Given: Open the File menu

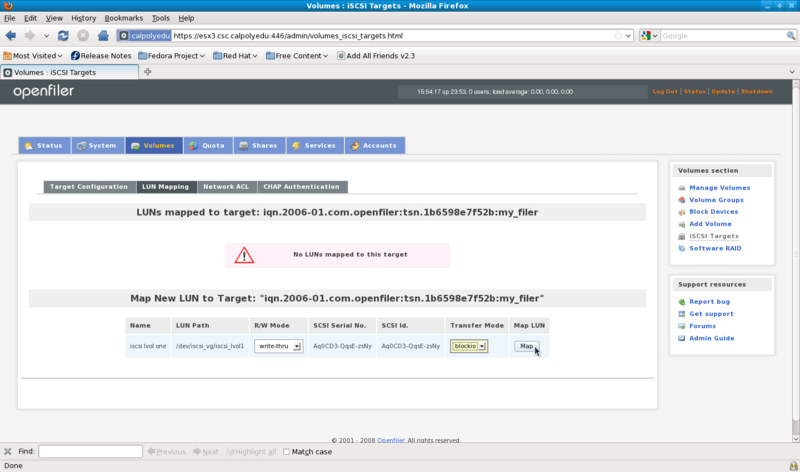Looking at the screenshot, I should point(10,18).
